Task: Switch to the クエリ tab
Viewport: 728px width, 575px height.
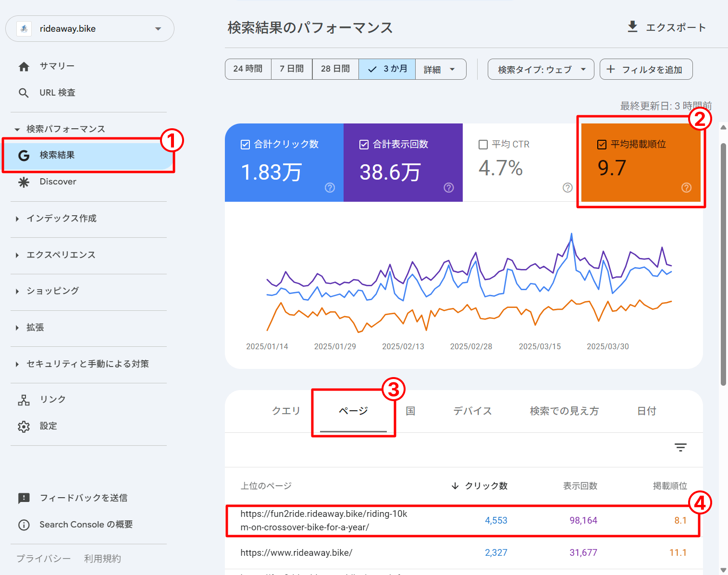Action: tap(286, 411)
